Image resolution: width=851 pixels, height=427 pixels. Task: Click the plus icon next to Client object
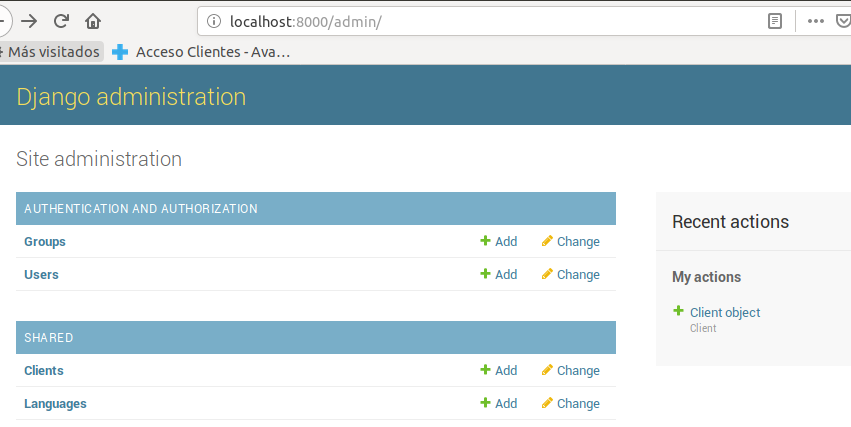click(678, 311)
